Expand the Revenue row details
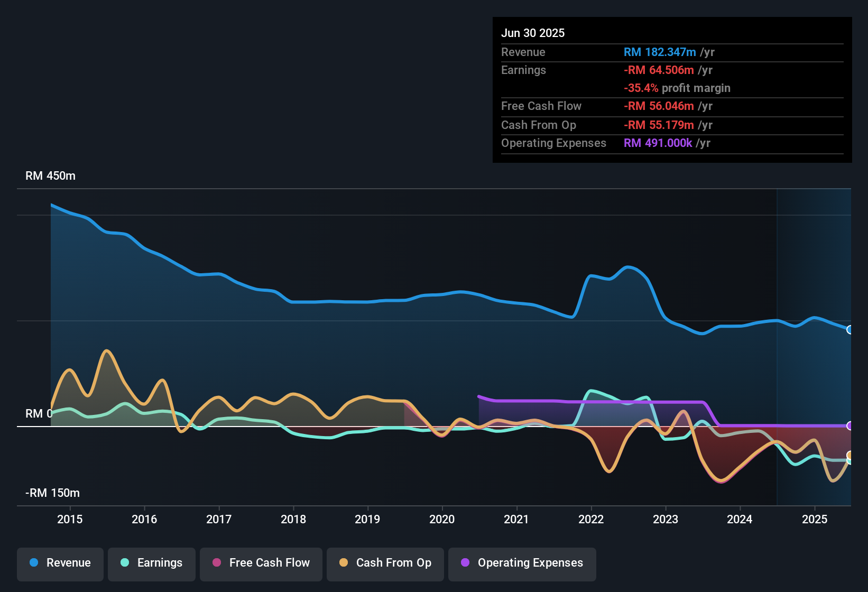The height and width of the screenshot is (592, 868). point(523,52)
